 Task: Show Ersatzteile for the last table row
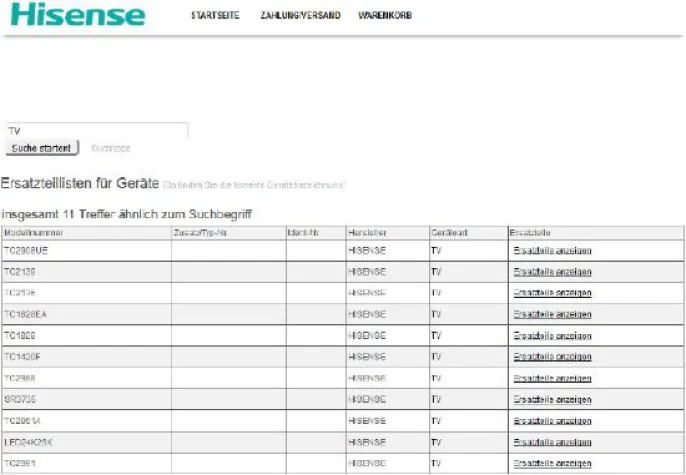point(552,464)
